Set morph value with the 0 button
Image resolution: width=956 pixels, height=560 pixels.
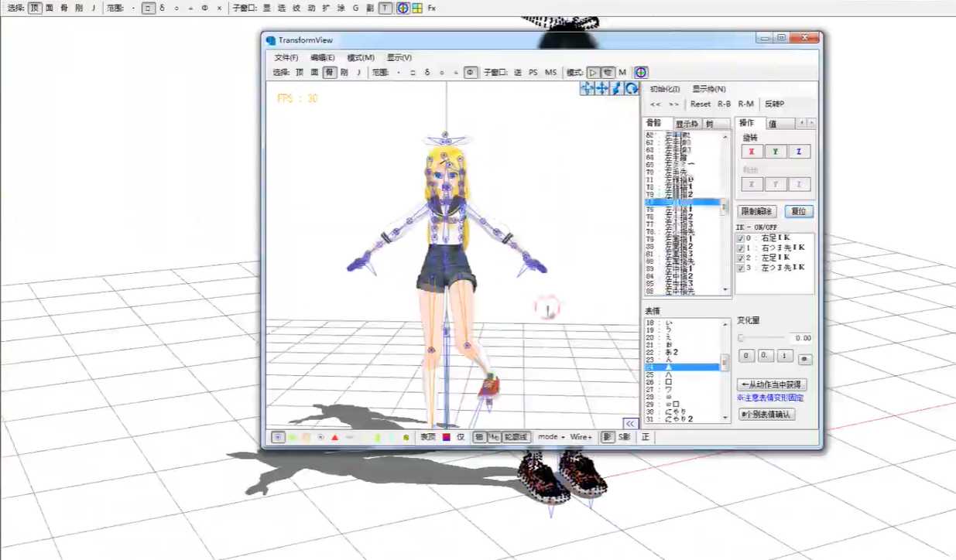[746, 357]
